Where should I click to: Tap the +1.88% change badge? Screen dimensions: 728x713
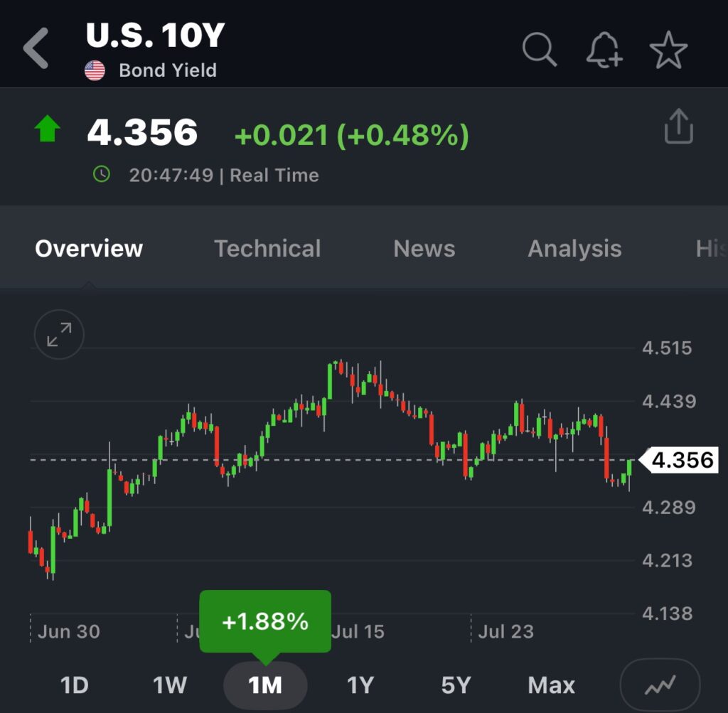tap(265, 621)
